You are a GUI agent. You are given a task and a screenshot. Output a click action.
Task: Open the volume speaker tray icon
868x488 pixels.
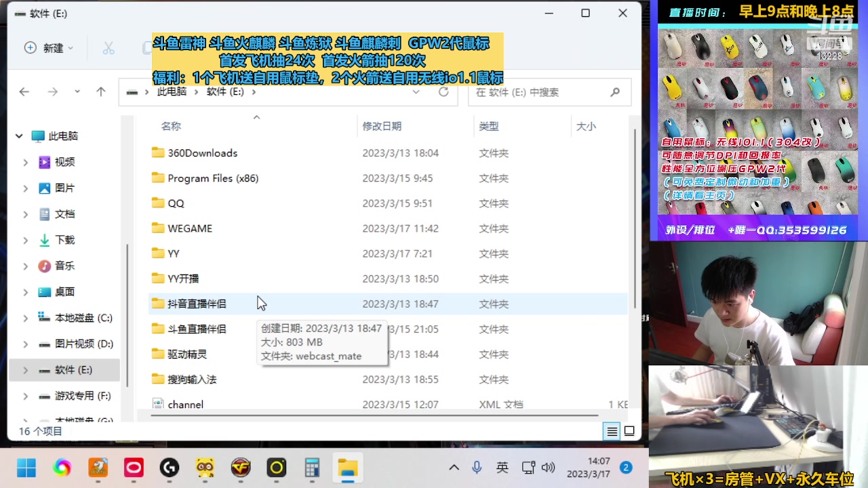[549, 468]
